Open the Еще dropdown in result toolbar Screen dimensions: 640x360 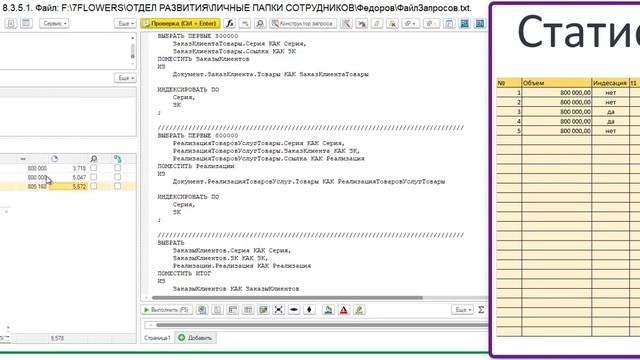click(x=462, y=310)
